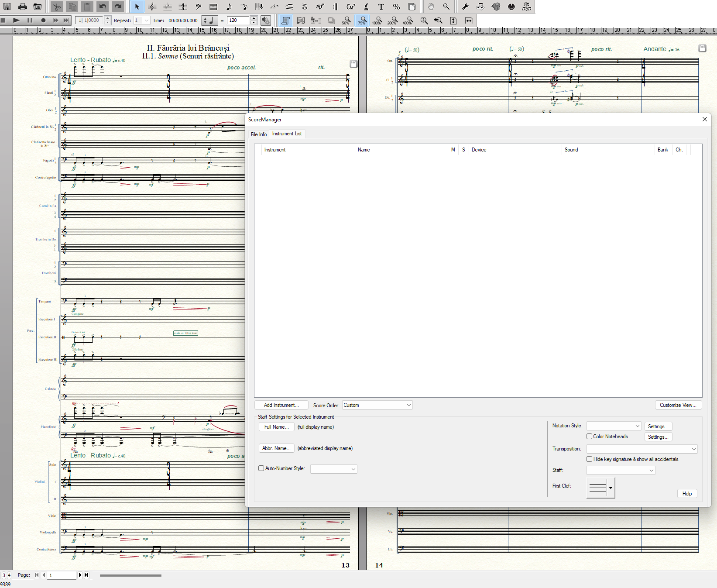Switch to the File Info tab

(258, 134)
